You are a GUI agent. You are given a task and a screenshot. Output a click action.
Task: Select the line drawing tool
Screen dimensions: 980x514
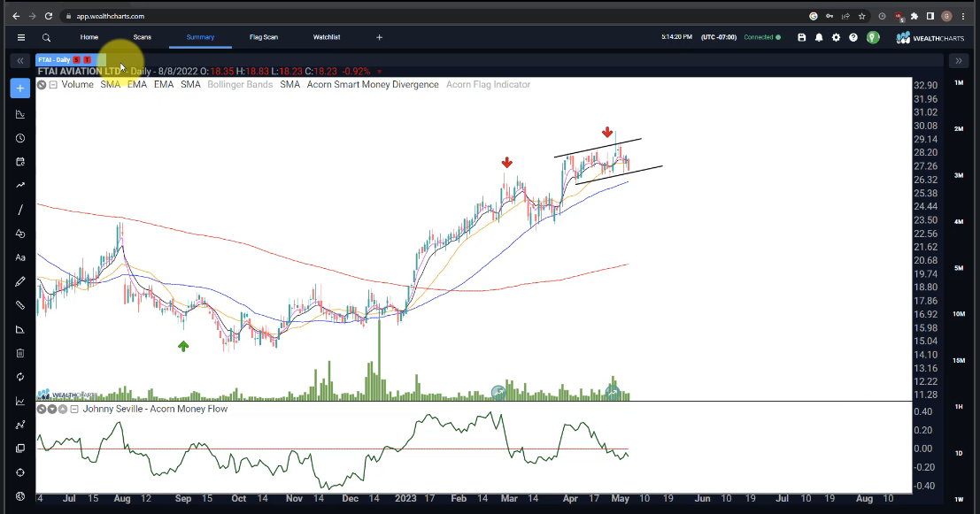click(20, 210)
